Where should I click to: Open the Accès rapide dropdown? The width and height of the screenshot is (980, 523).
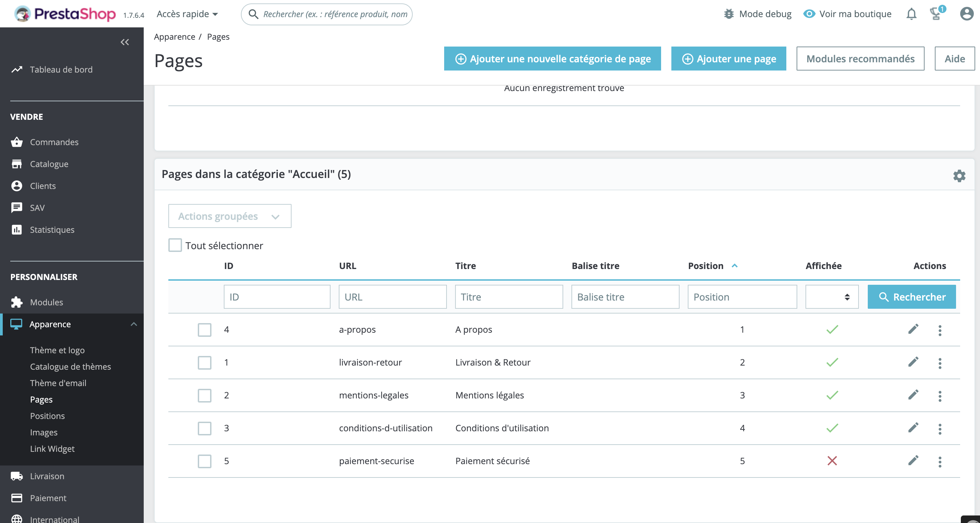pyautogui.click(x=187, y=14)
